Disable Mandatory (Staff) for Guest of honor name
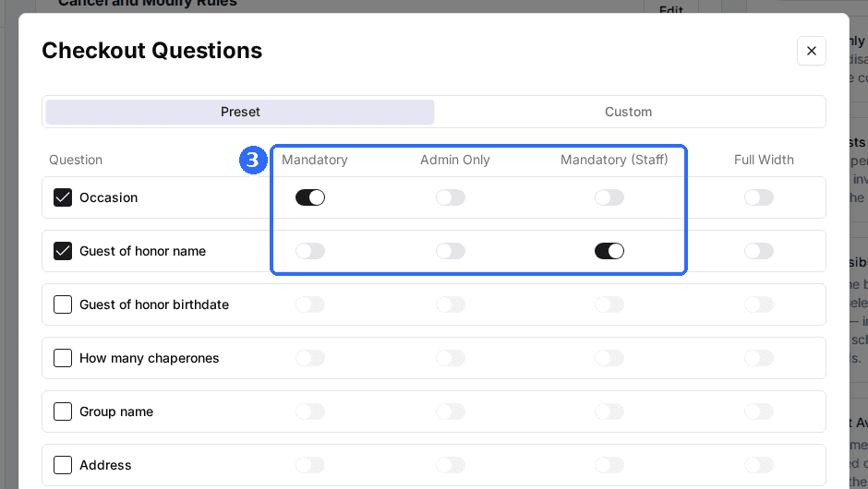This screenshot has height=489, width=868. click(x=609, y=251)
